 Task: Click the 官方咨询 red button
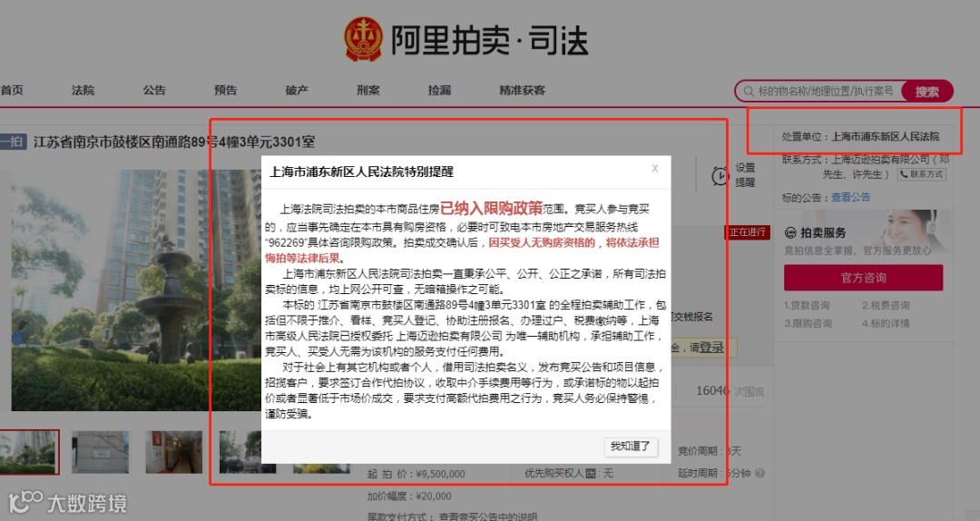tap(863, 278)
